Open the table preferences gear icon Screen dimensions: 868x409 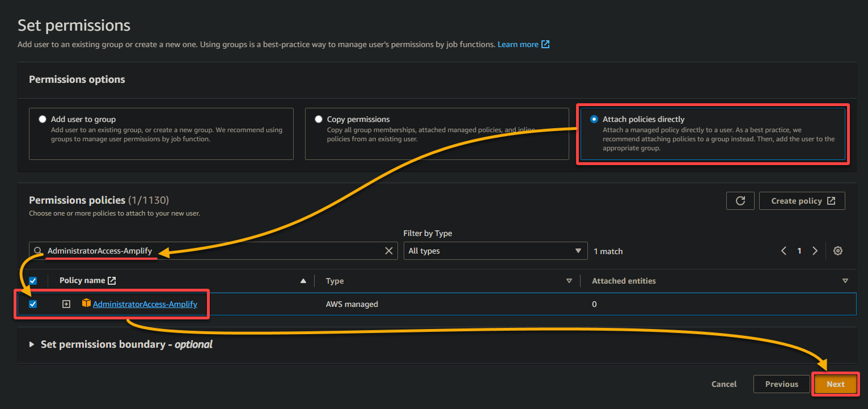pyautogui.click(x=838, y=251)
